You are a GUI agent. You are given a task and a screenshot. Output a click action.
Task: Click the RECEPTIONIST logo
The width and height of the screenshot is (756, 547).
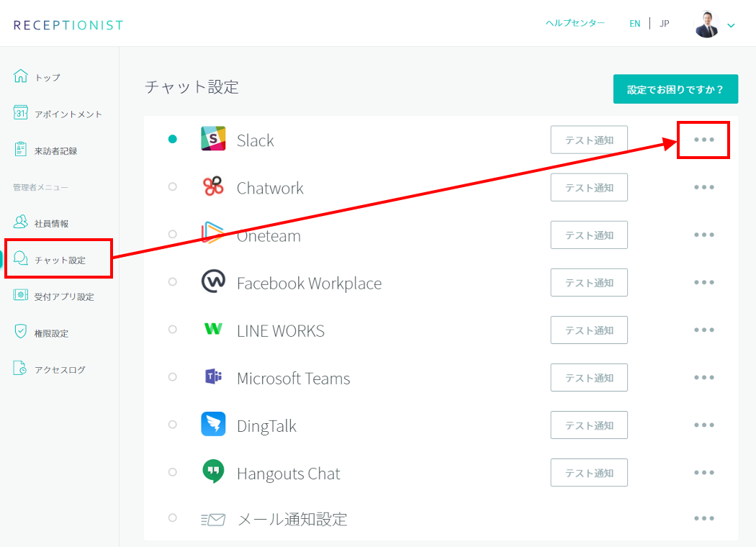[x=68, y=25]
